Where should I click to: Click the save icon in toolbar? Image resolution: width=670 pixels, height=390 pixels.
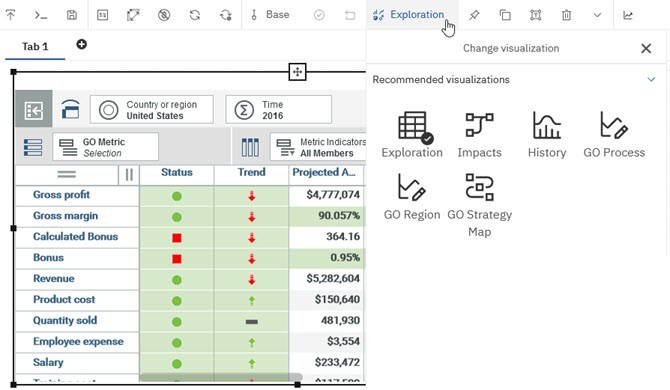pos(72,15)
